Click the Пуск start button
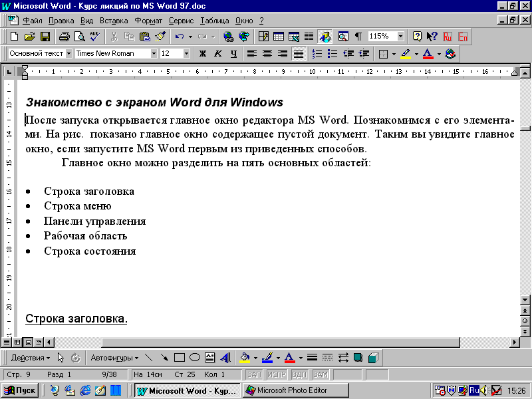532x399 pixels. click(21, 390)
